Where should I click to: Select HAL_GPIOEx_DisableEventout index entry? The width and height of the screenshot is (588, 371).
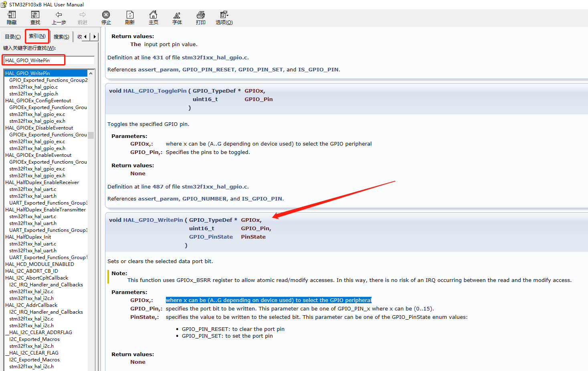39,128
